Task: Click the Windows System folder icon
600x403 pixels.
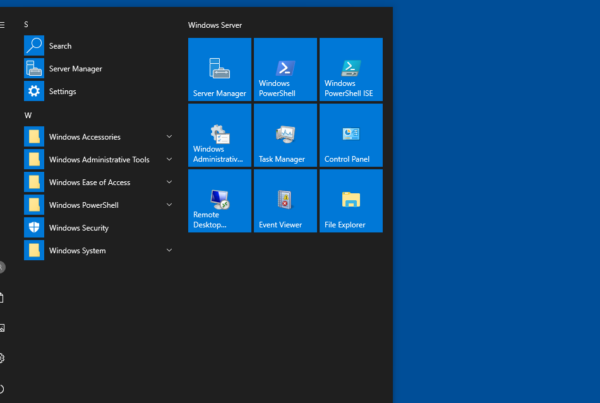Action: click(x=34, y=250)
